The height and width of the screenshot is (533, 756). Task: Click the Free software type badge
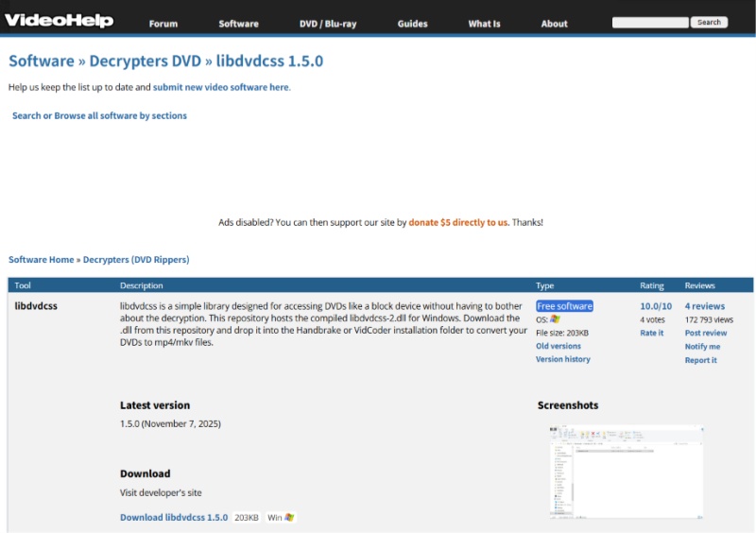564,306
